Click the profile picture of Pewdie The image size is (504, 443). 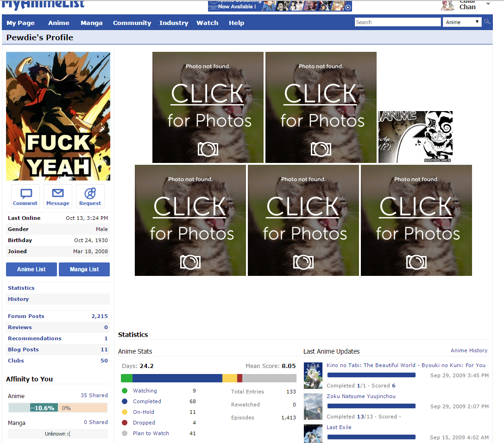pyautogui.click(x=58, y=116)
